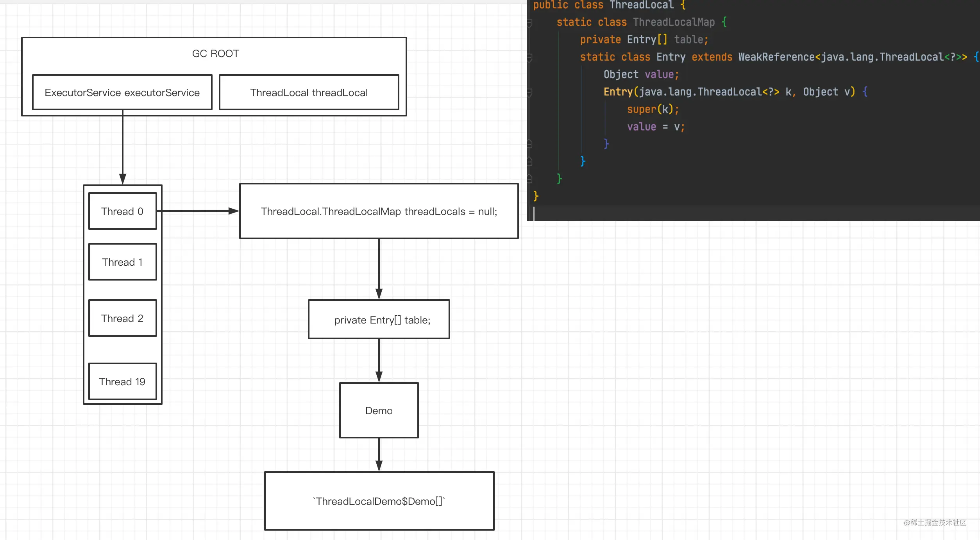
Task: Place cursor on value = v line
Action: [656, 127]
